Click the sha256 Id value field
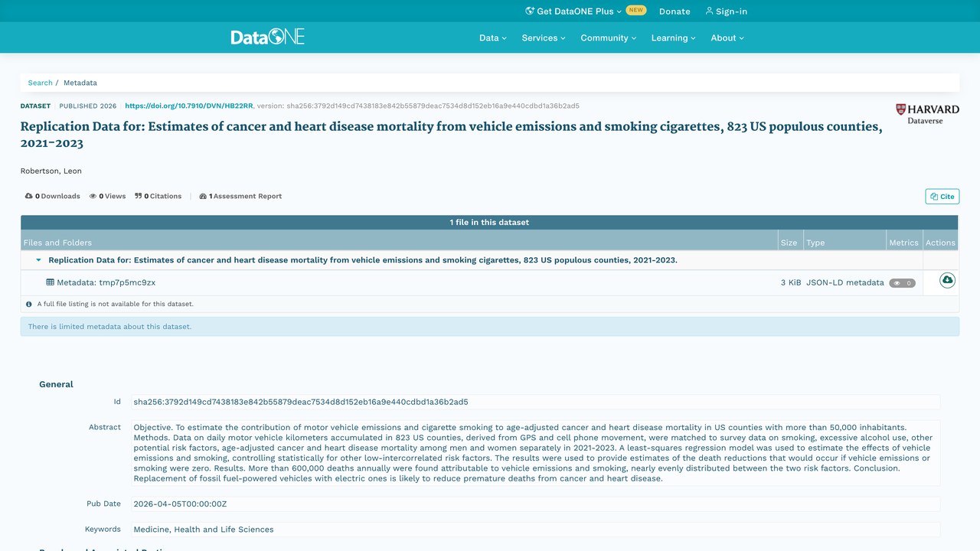Viewport: 980px width, 551px height. tap(536, 402)
